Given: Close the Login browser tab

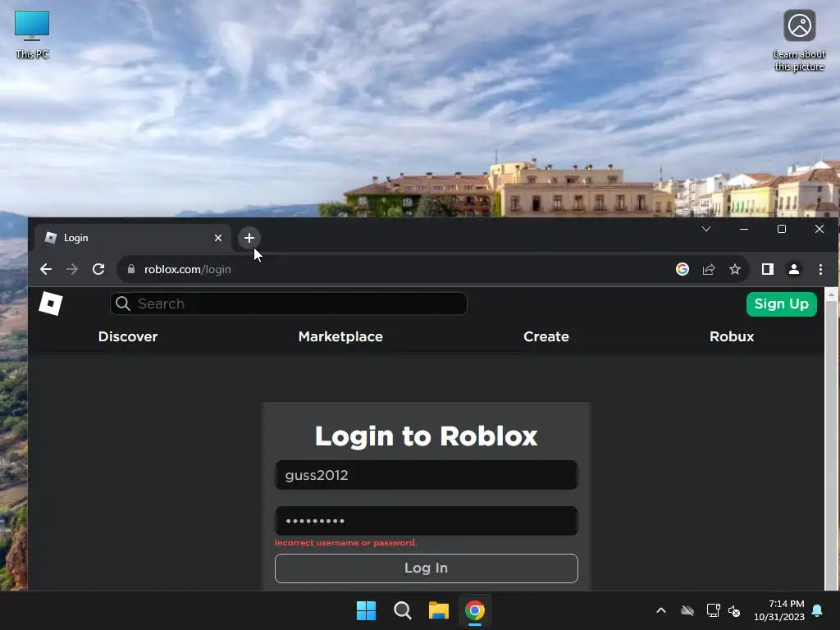Looking at the screenshot, I should click(x=218, y=238).
